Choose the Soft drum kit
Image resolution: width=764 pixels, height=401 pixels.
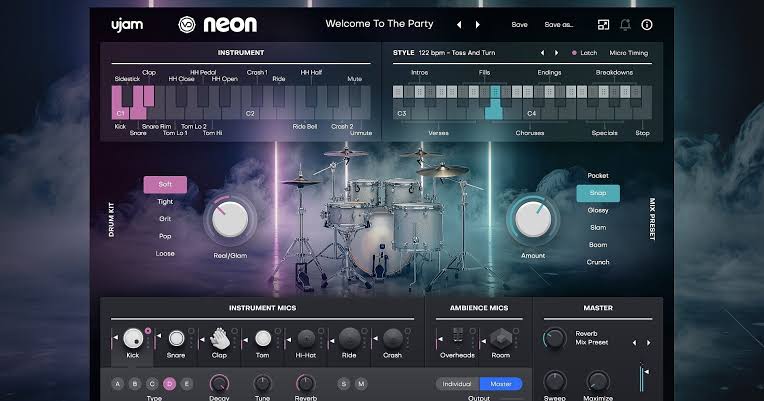(x=165, y=184)
